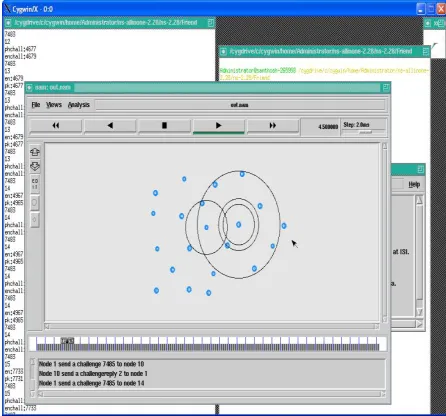Open the File menu in NAM
Image resolution: width=446 pixels, height=416 pixels.
[x=36, y=105]
